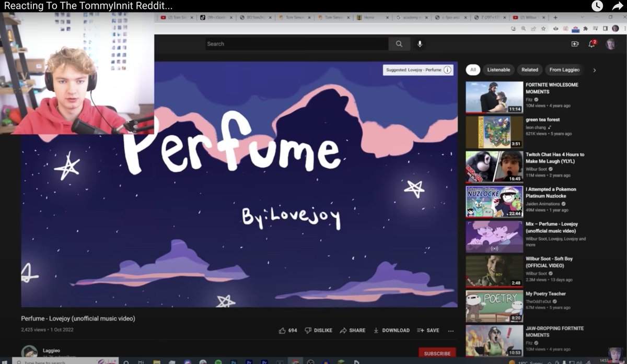Open the Chrome profile avatar
The width and height of the screenshot is (627, 364).
(x=615, y=29)
